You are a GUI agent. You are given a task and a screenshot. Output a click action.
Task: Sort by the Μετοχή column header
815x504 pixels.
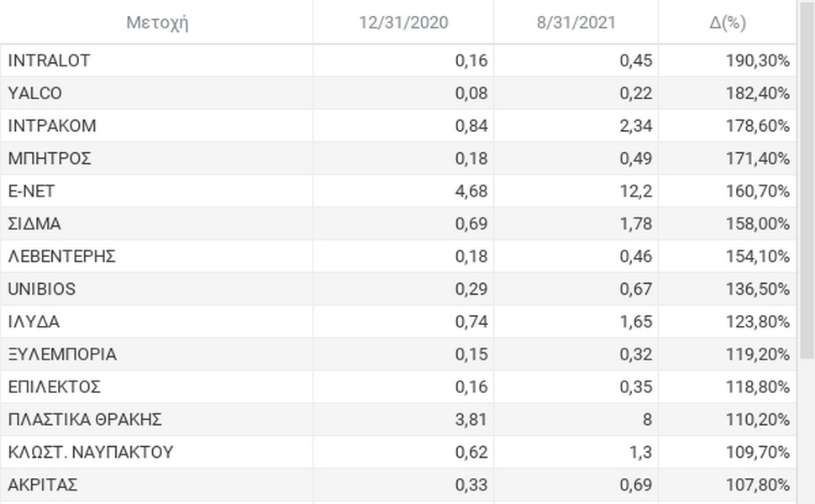[157, 23]
